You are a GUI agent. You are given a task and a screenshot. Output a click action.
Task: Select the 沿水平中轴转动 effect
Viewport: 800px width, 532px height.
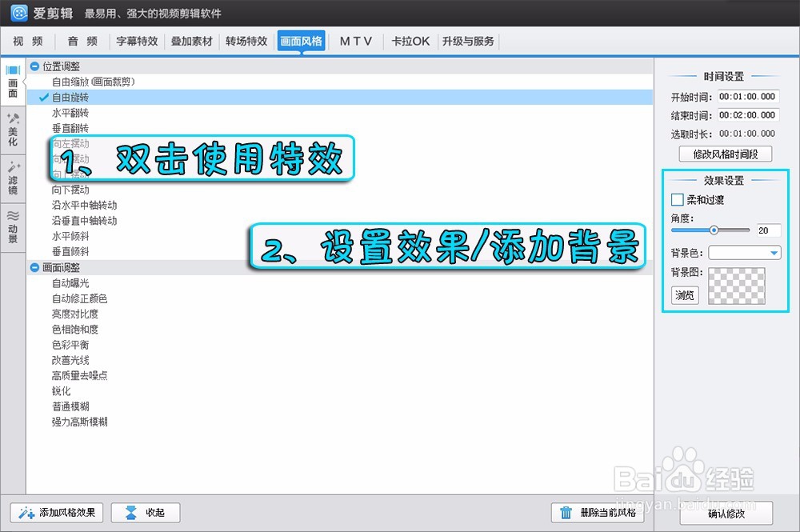tap(84, 205)
